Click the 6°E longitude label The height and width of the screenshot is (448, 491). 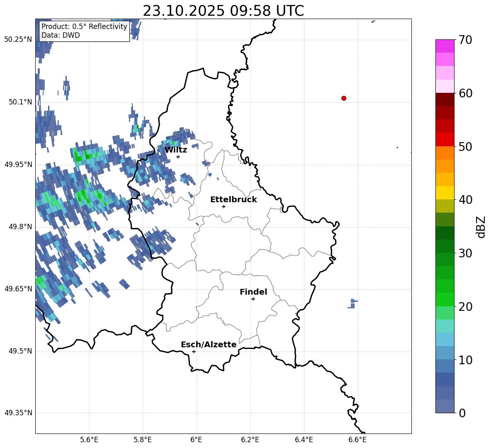coord(196,440)
